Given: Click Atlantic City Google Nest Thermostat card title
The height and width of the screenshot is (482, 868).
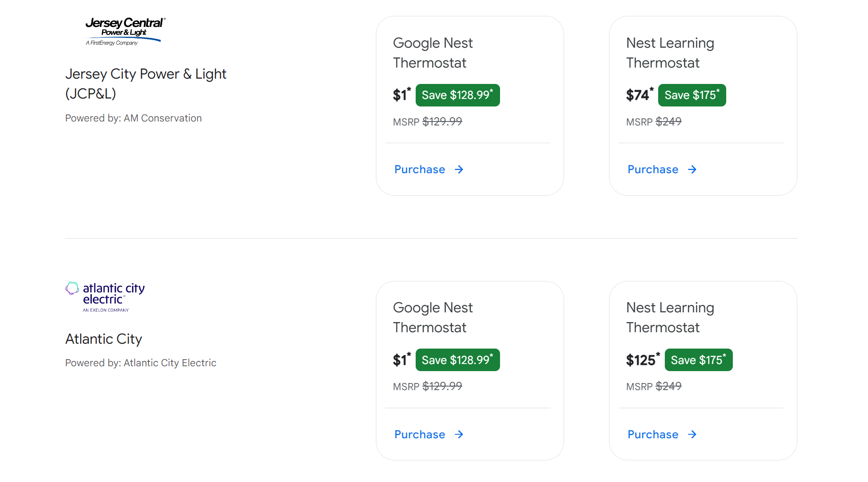Looking at the screenshot, I should click(x=432, y=318).
